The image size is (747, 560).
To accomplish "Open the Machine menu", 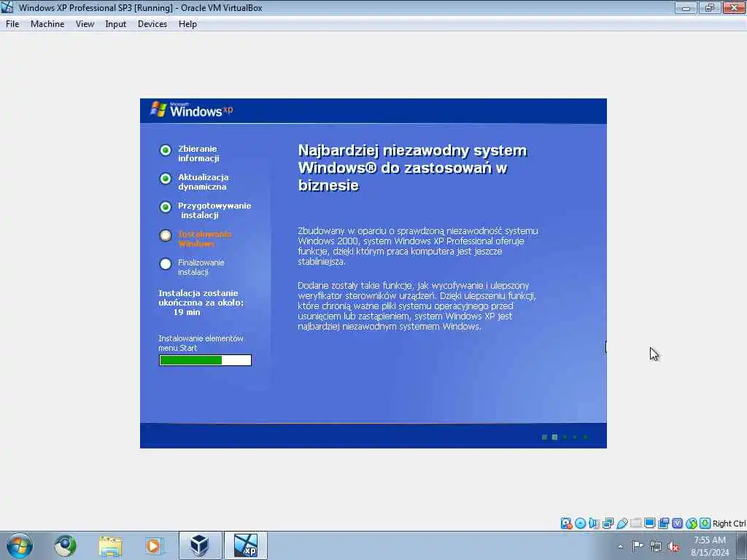I will click(47, 24).
